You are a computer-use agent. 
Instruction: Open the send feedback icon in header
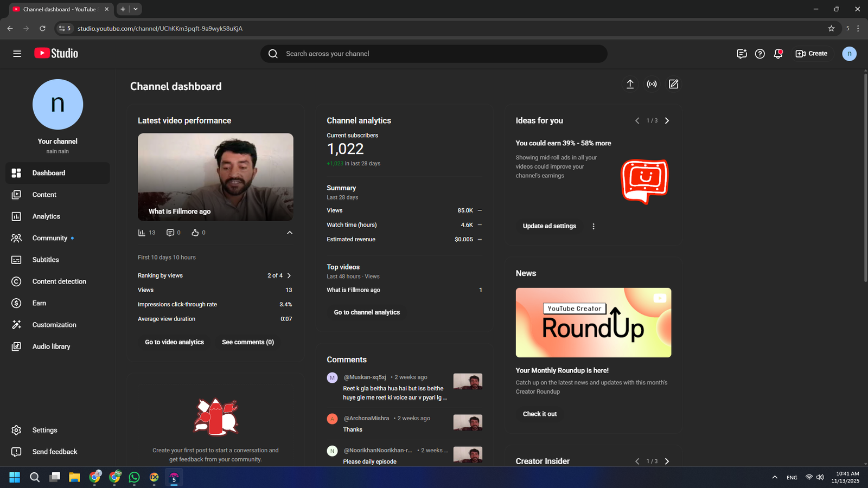point(742,54)
